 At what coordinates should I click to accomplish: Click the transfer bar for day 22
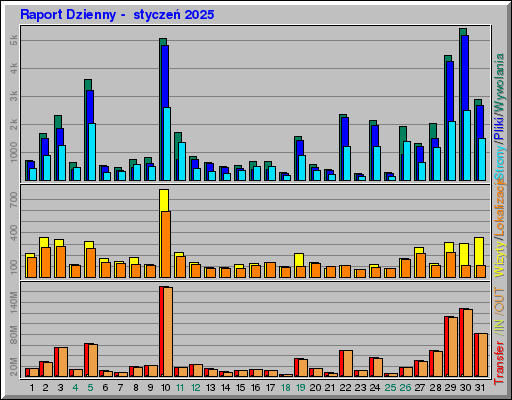click(x=346, y=364)
